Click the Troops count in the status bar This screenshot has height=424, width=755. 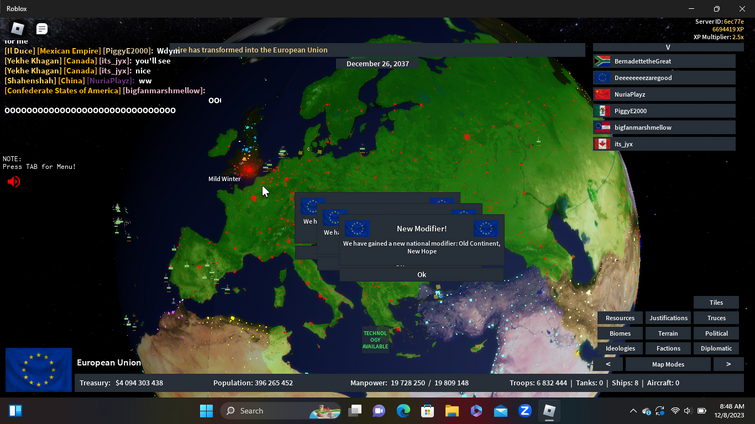(538, 383)
